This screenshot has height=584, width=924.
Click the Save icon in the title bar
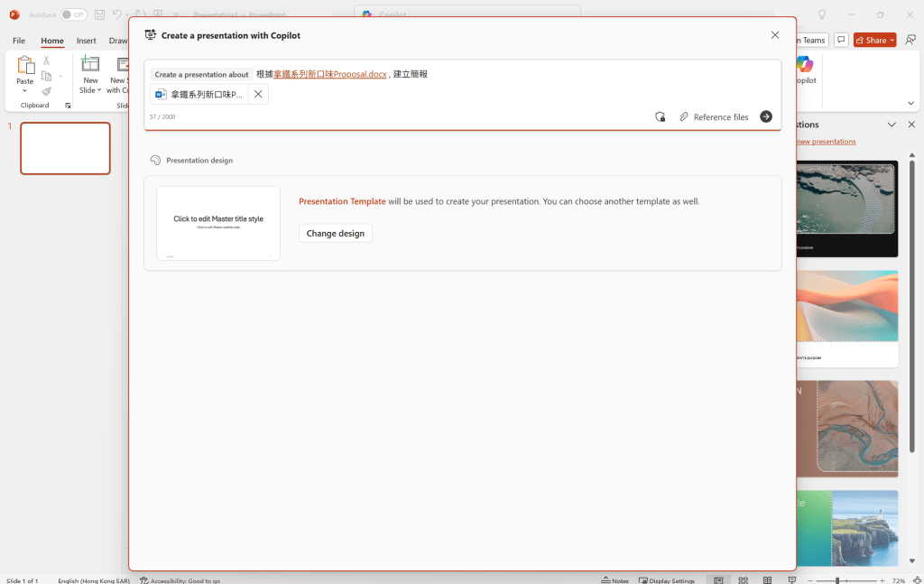[99, 14]
